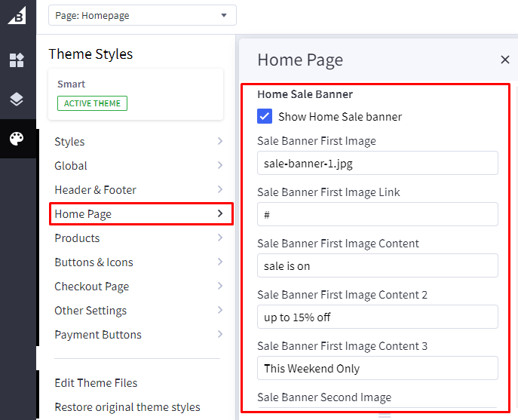Close the Home Page settings panel
The width and height of the screenshot is (518, 420).
[x=504, y=60]
